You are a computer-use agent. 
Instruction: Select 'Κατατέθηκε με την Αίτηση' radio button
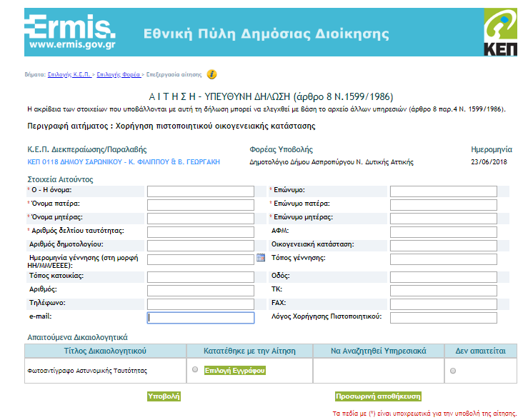[195, 370]
